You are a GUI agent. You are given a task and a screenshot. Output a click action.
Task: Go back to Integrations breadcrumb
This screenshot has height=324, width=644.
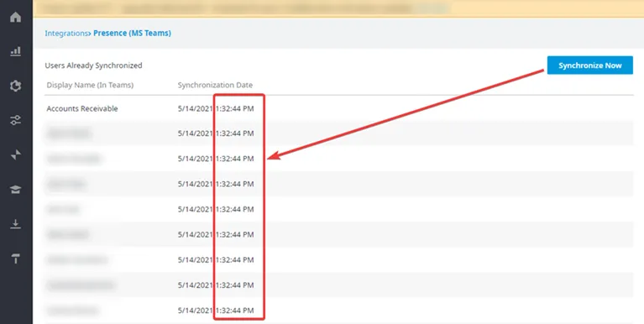click(66, 34)
